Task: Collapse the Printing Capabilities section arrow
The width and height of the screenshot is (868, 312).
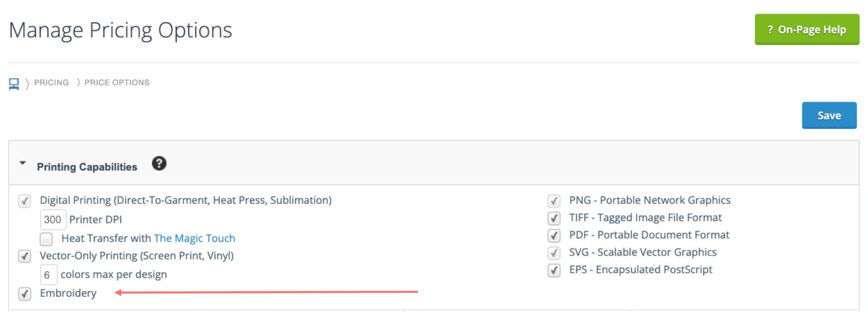Action: click(x=23, y=164)
